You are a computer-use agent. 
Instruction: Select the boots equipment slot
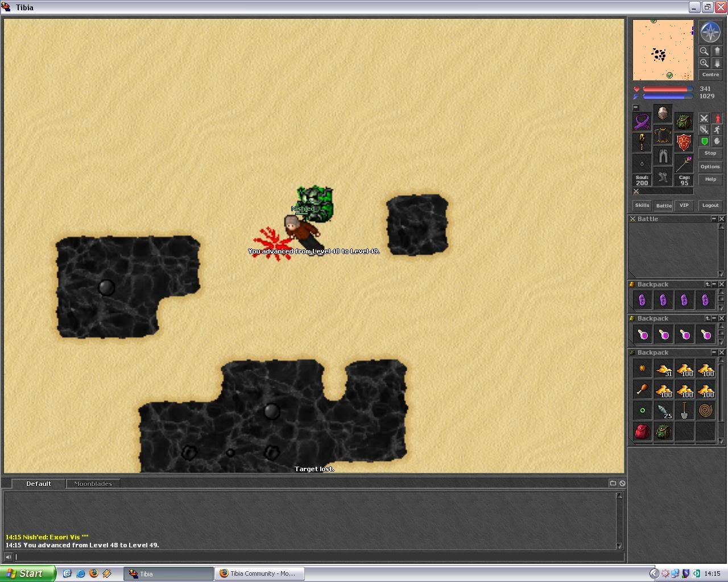(663, 177)
